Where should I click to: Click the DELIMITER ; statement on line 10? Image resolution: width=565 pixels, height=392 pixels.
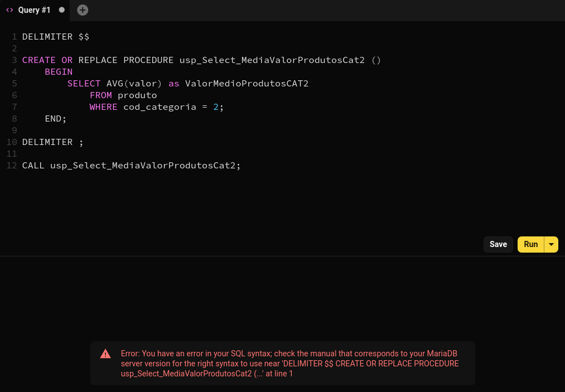coord(52,142)
